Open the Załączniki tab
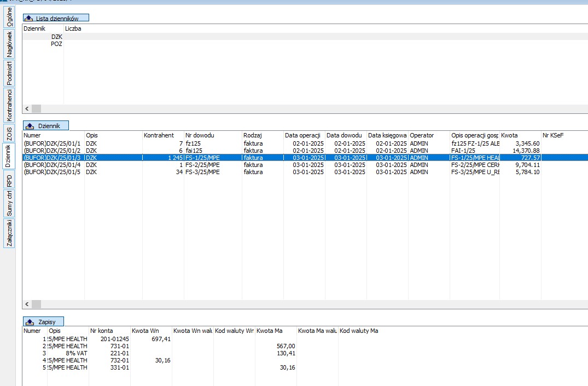Image resolution: width=588 pixels, height=386 pixels. pos(9,233)
